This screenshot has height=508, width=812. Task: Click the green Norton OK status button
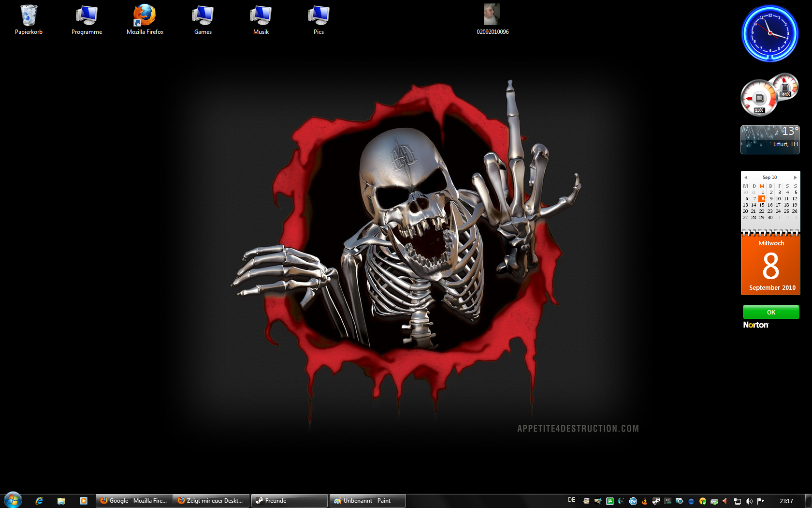pos(771,312)
